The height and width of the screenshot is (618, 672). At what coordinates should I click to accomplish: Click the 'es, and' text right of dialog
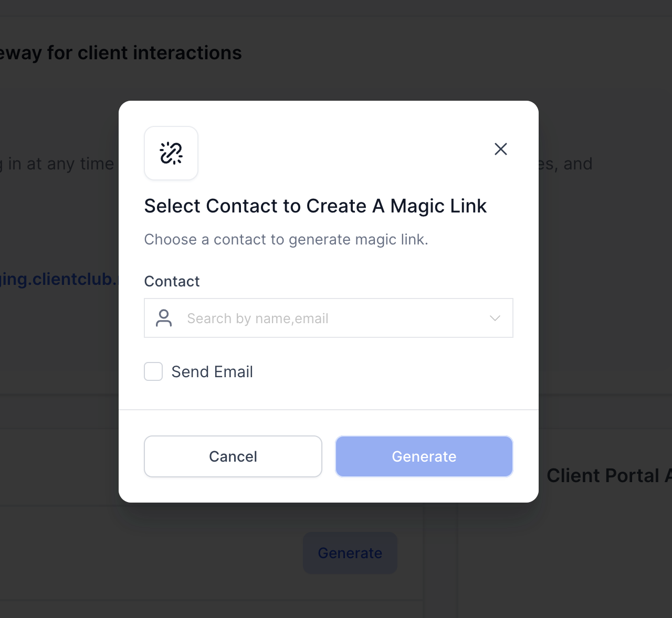566,164
